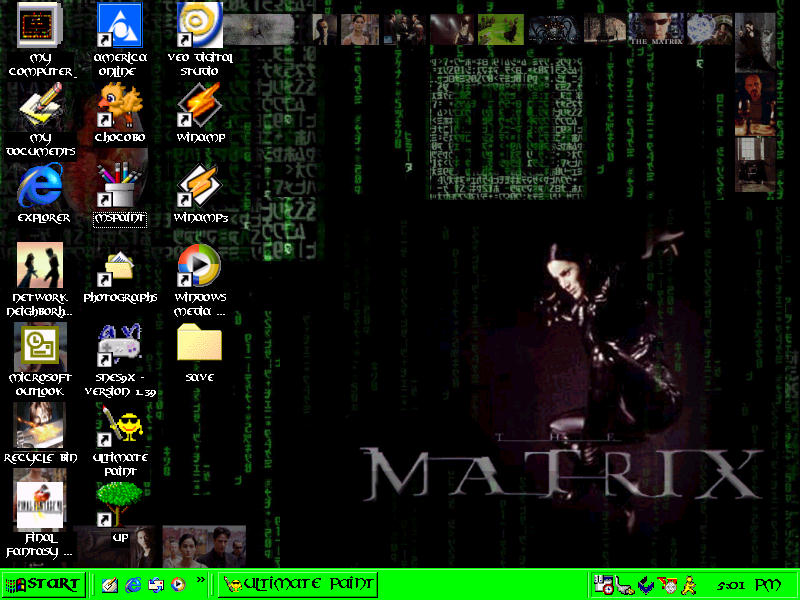800x600 pixels.
Task: Launch Internet Explorer from the quick launch bar
Action: pyautogui.click(x=133, y=585)
